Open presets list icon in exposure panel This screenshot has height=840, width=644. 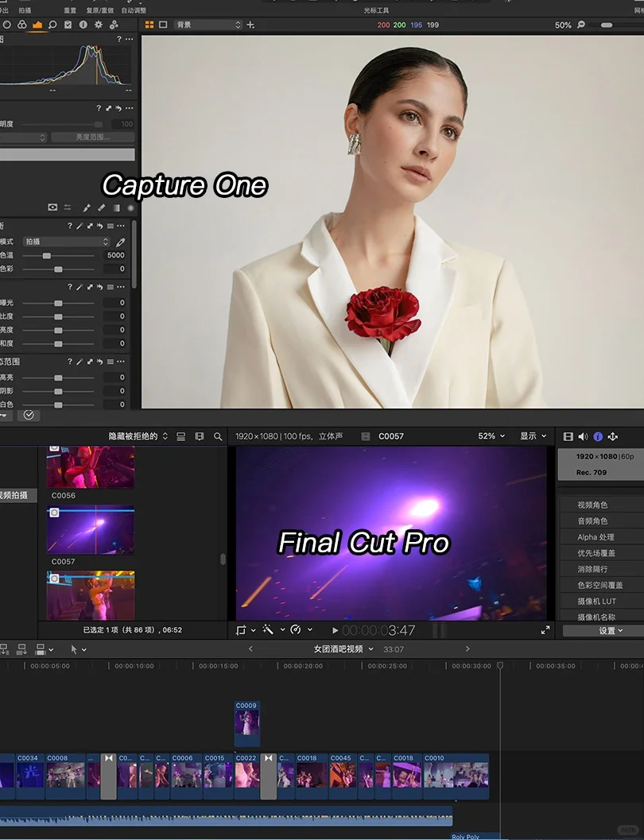pos(110,287)
